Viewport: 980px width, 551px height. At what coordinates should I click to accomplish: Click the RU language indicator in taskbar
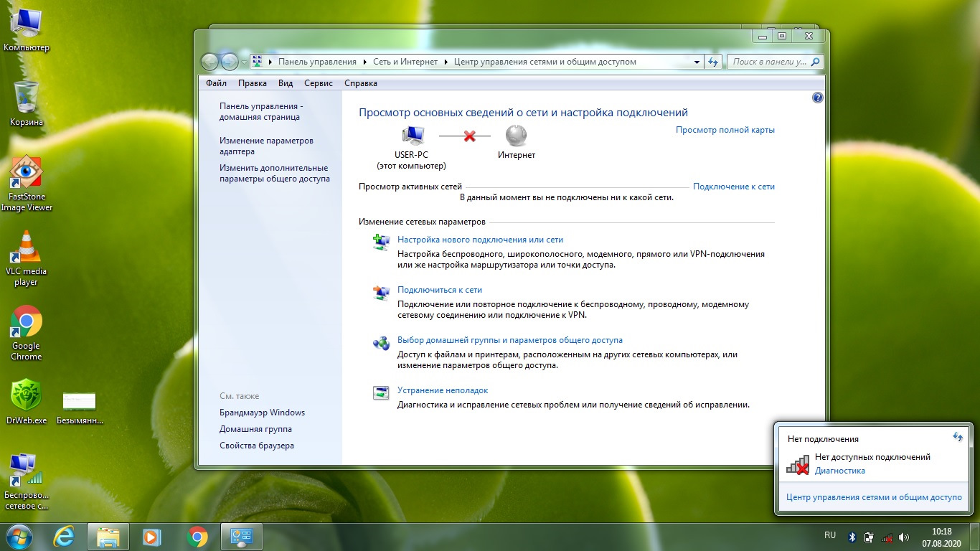click(830, 535)
